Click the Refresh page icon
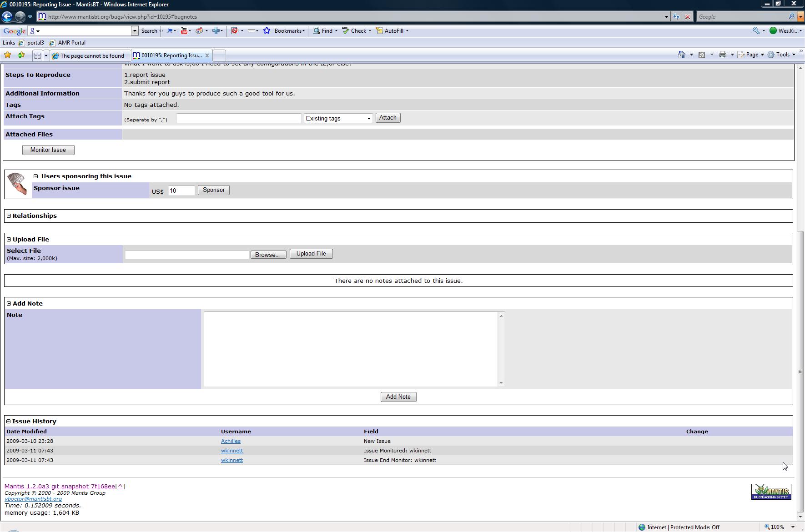 676,17
